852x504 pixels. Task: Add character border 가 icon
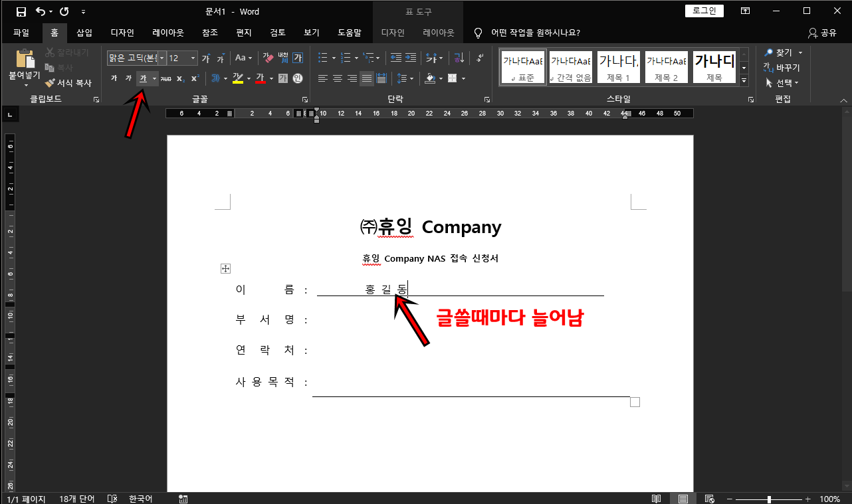click(298, 58)
